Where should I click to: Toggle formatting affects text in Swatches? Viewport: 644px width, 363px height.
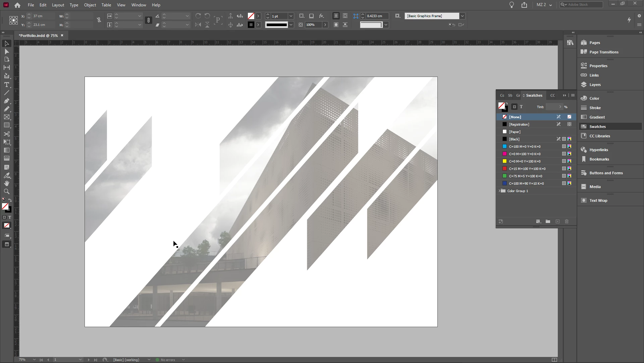(521, 107)
